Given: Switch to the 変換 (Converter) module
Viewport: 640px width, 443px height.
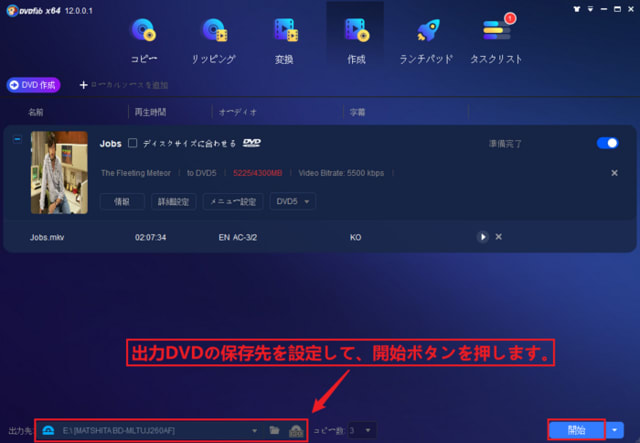Looking at the screenshot, I should [x=285, y=40].
